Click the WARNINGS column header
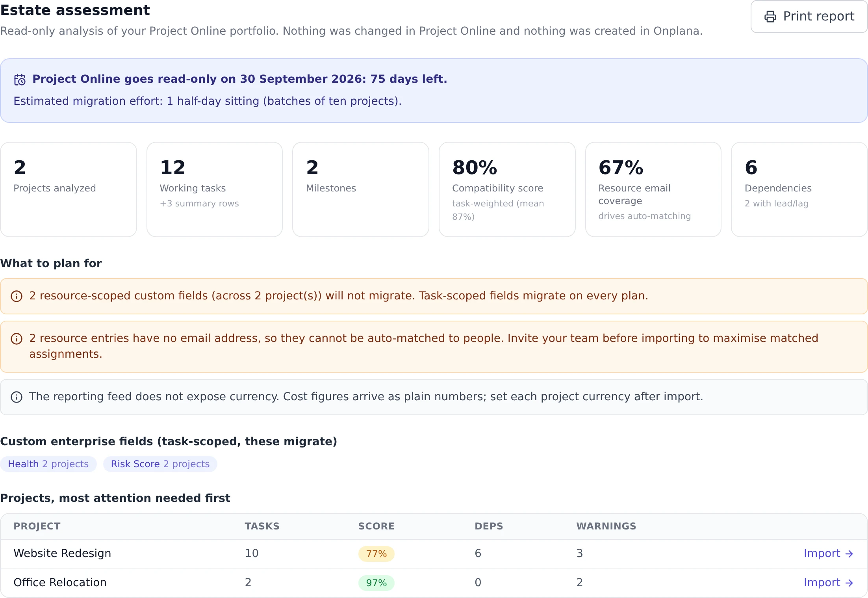The image size is (868, 598). tap(606, 526)
